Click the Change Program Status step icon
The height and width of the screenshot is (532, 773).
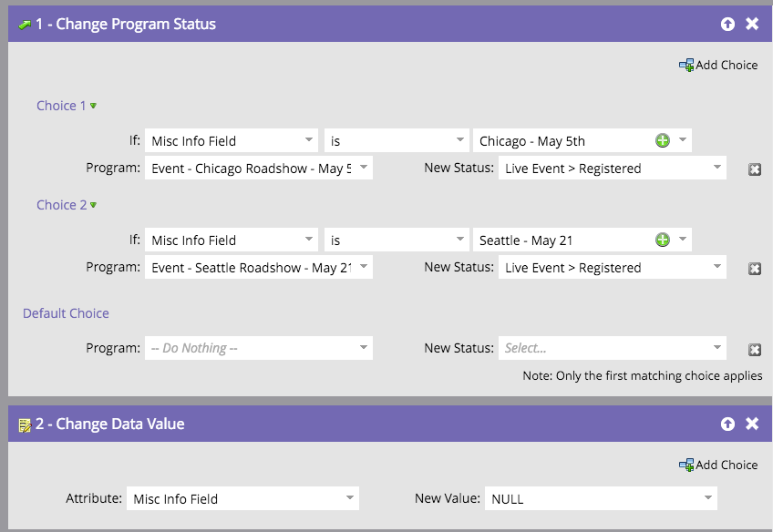(23, 24)
